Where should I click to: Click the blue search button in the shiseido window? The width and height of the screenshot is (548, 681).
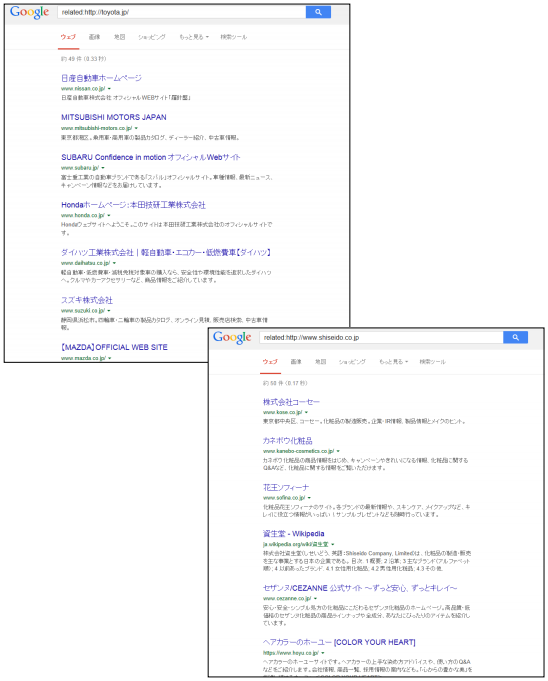coord(515,337)
